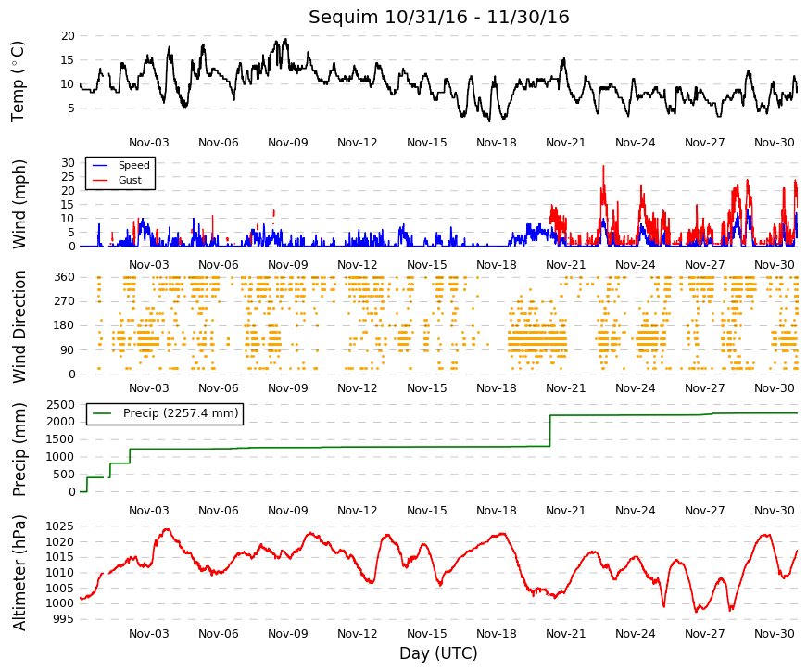Click the Temp (°C) axis label
The image size is (807, 672).
18,82
